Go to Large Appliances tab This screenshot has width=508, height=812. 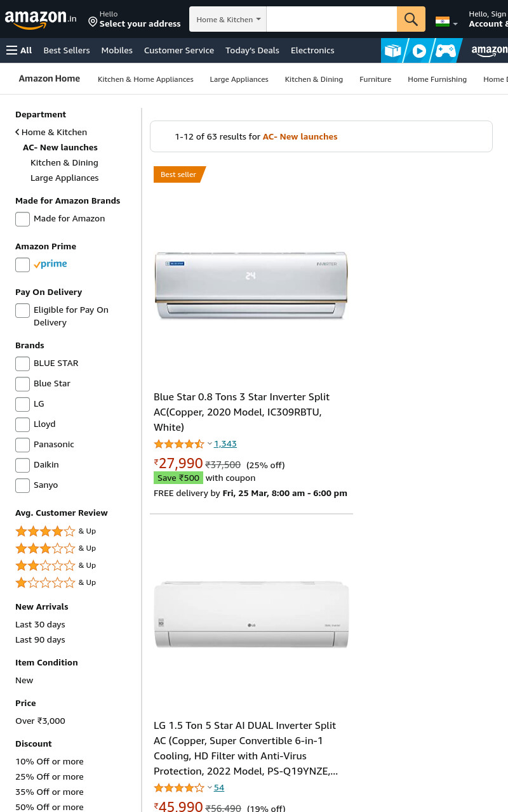[x=239, y=79]
